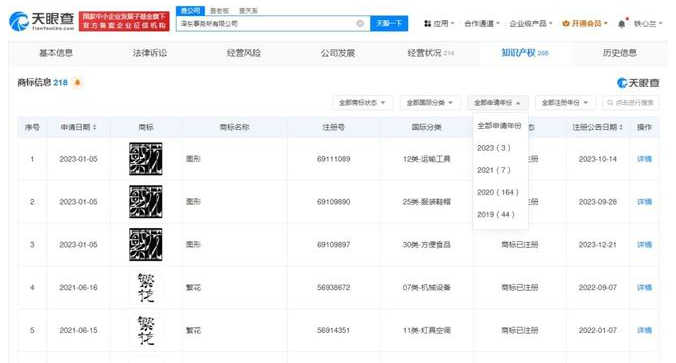Click the 天眼一下 search button
The height and width of the screenshot is (363, 676).
[x=389, y=23]
